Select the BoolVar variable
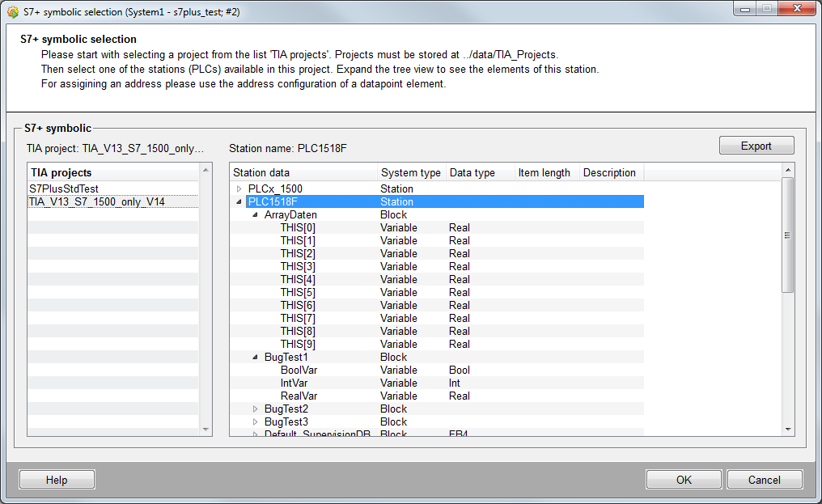Screen dimensions: 822x504 [296, 371]
